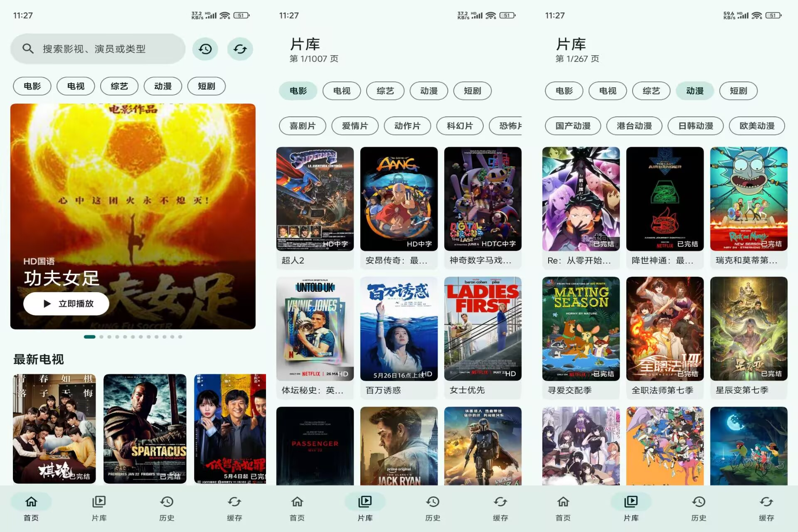Image resolution: width=798 pixels, height=532 pixels.
Task: Choose the 欧美动漫 filter chip
Action: [x=757, y=126]
